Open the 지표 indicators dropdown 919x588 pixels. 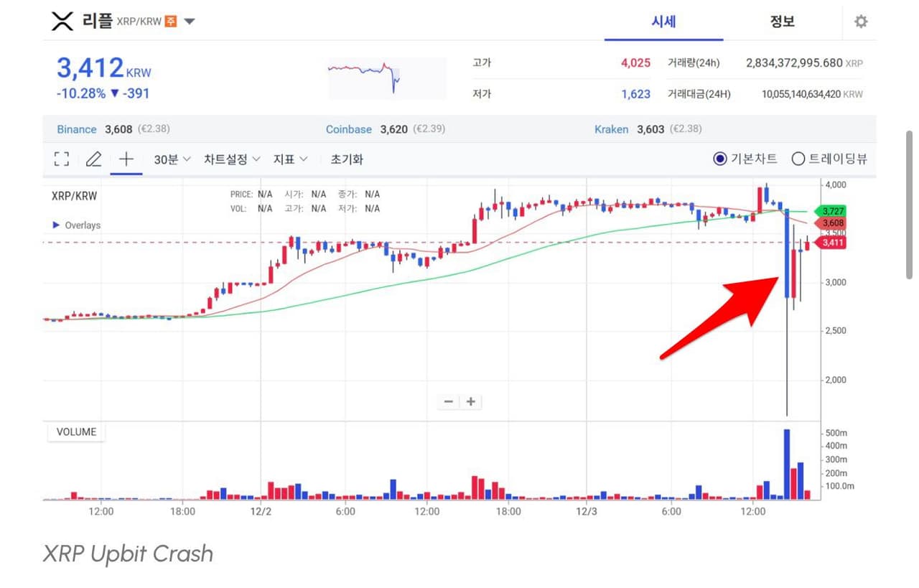pyautogui.click(x=290, y=159)
